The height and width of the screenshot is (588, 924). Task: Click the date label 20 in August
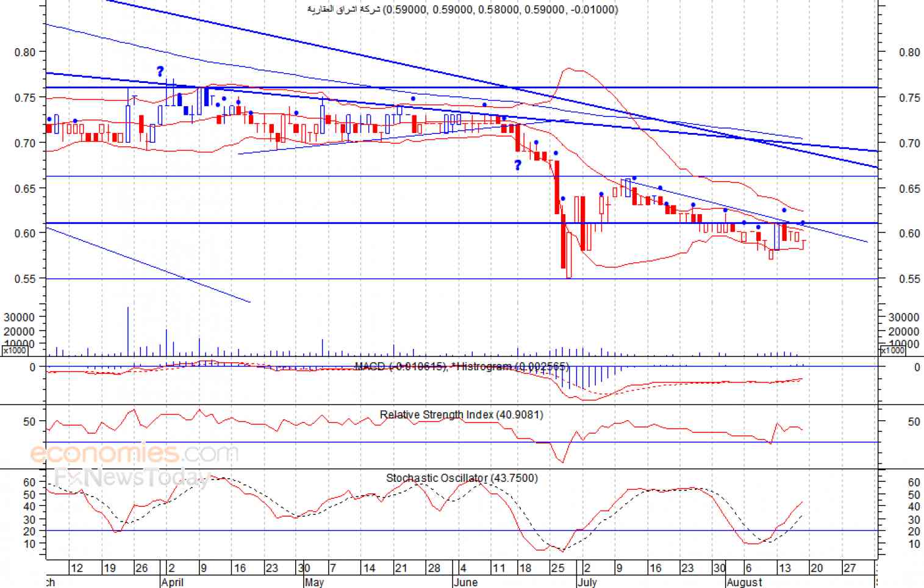817,568
